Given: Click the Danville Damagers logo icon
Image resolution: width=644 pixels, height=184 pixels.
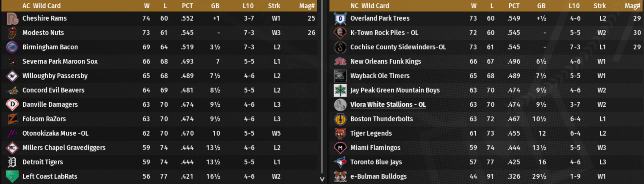Looking at the screenshot, I should click(12, 104).
